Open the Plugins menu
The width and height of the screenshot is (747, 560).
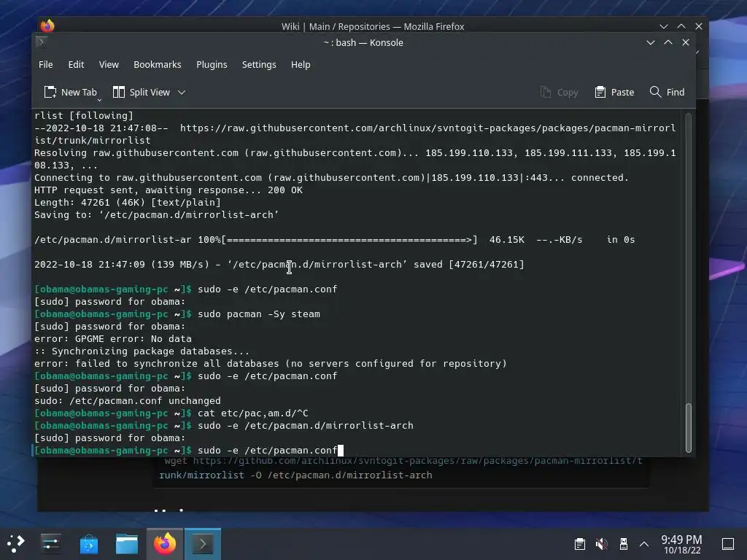point(212,64)
